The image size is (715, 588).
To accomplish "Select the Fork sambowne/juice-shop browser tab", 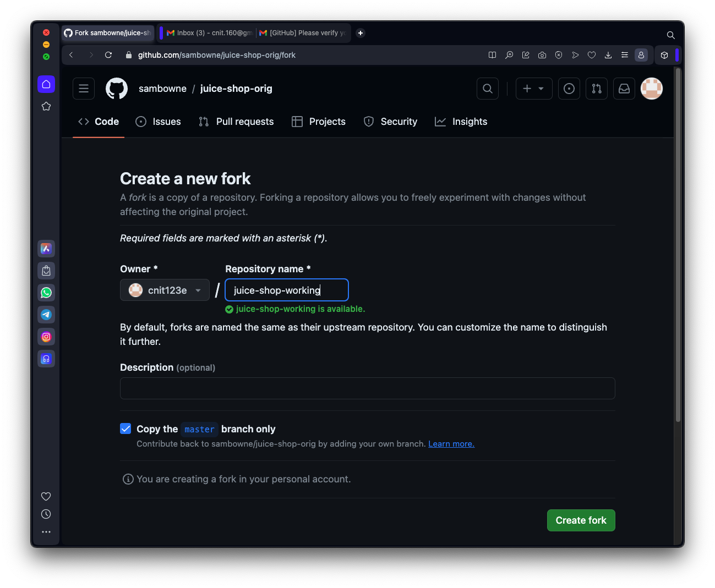I will pyautogui.click(x=108, y=33).
